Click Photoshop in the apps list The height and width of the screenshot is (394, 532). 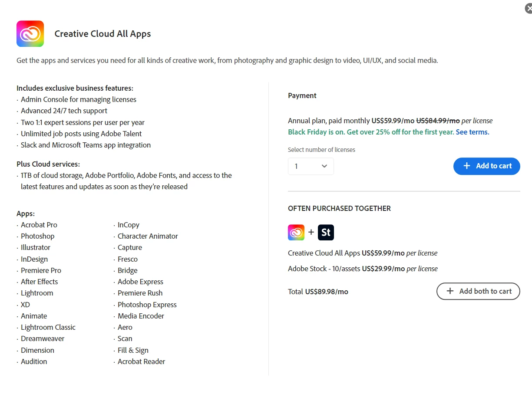pyautogui.click(x=38, y=236)
